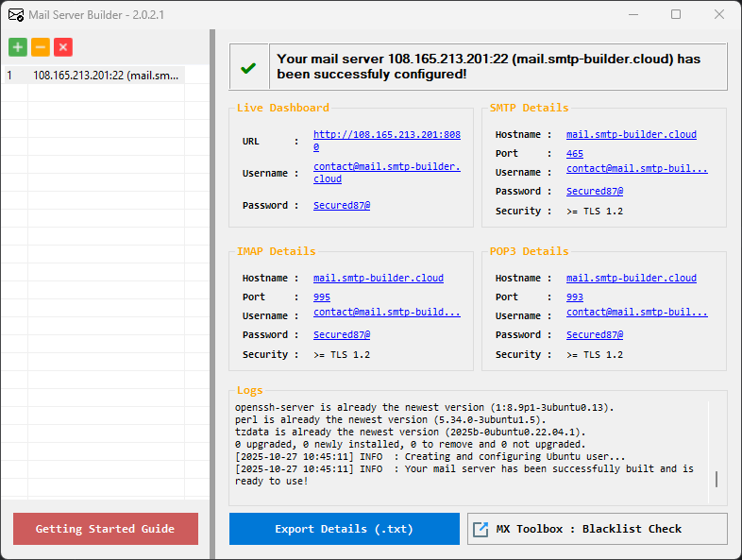Click IMAP port 995 link
Viewport: 742px width, 560px height.
[322, 297]
